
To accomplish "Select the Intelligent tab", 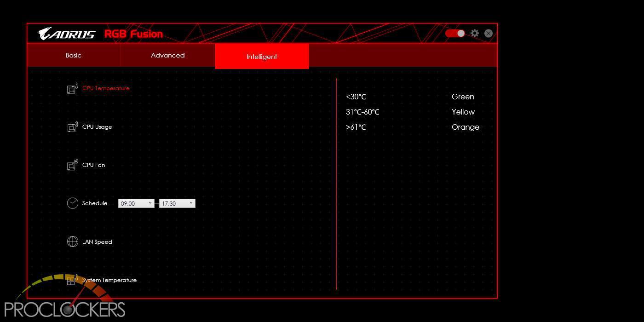I will click(262, 56).
